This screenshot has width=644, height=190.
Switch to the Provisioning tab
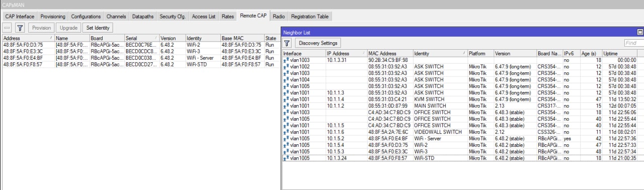click(x=53, y=17)
